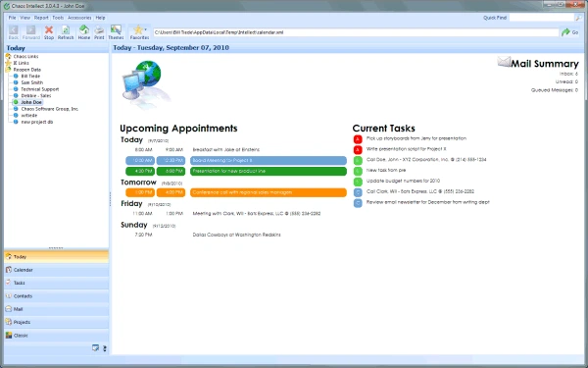Go to Home via toolbar icon
The height and width of the screenshot is (368, 588).
[x=84, y=32]
